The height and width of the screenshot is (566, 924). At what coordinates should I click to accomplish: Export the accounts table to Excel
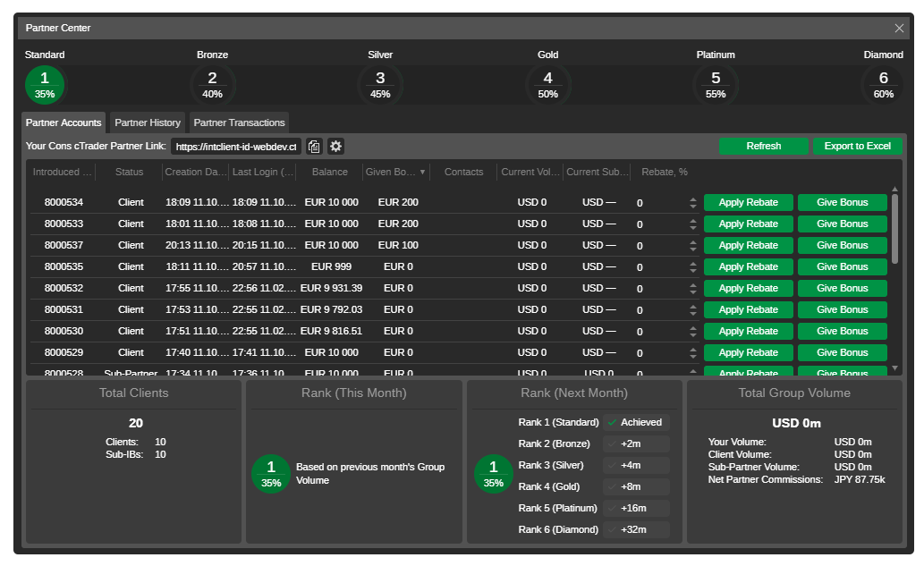tap(858, 146)
